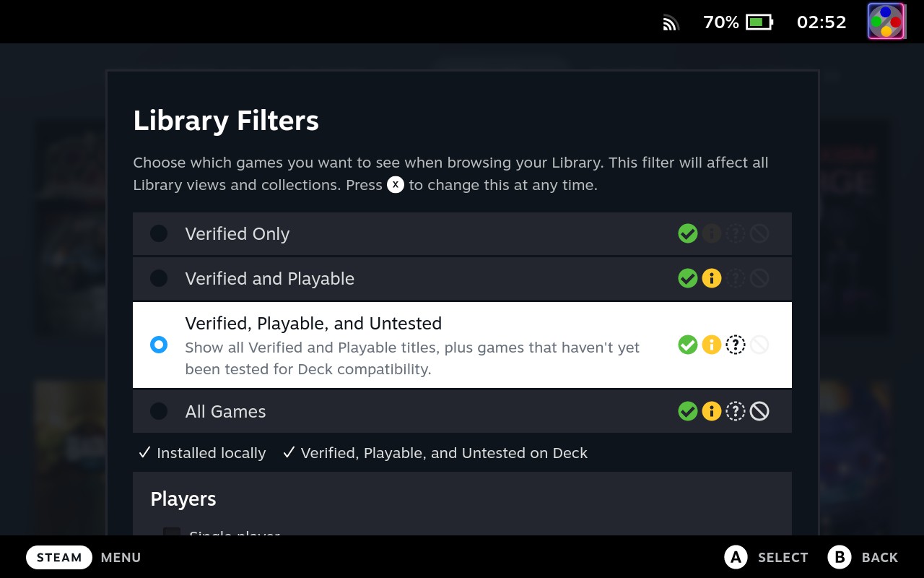
Task: Click green Verified checkmark icon in All Games row
Action: tap(688, 412)
